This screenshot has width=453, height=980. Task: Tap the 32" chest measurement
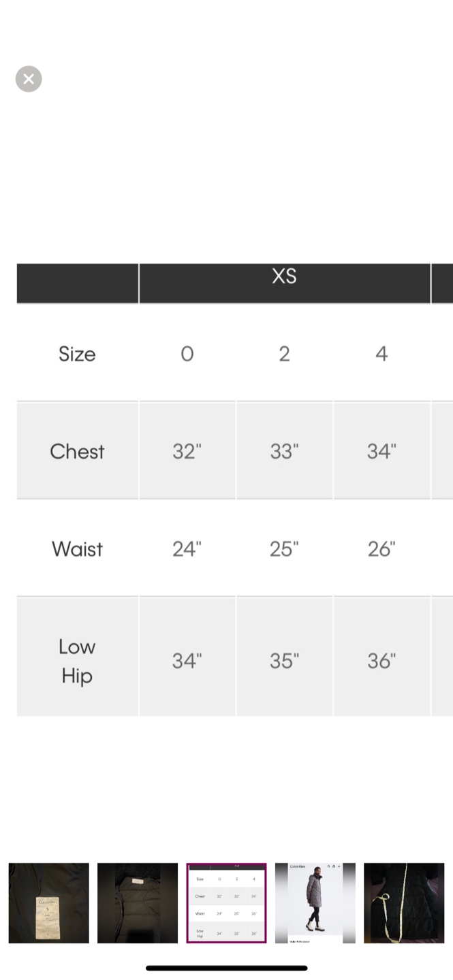click(x=187, y=451)
